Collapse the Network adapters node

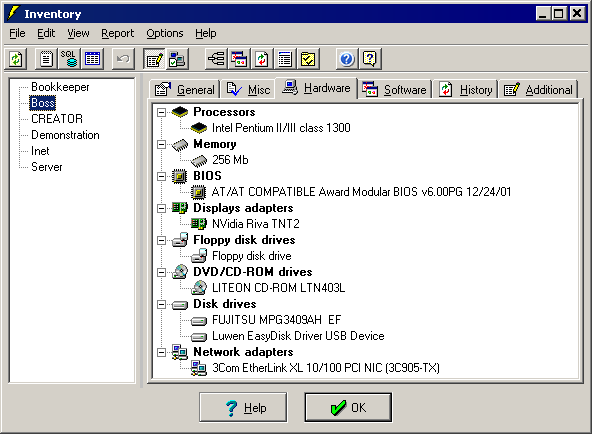[x=161, y=352]
